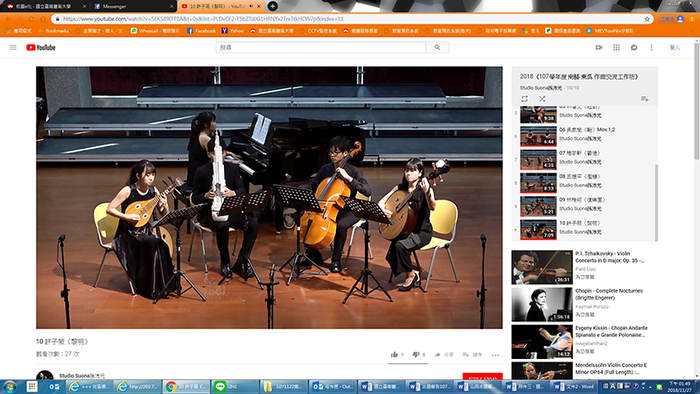
Task: Open the CCTV bookmark
Action: (318, 31)
